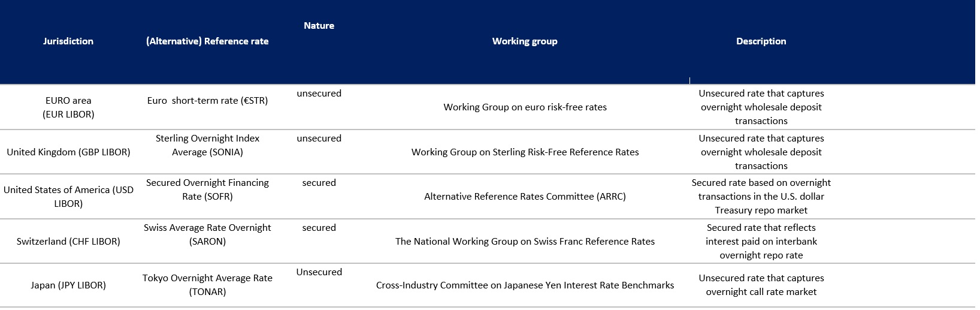Click the Swiss Average Rate Overnight (SARON) cell

tap(207, 234)
